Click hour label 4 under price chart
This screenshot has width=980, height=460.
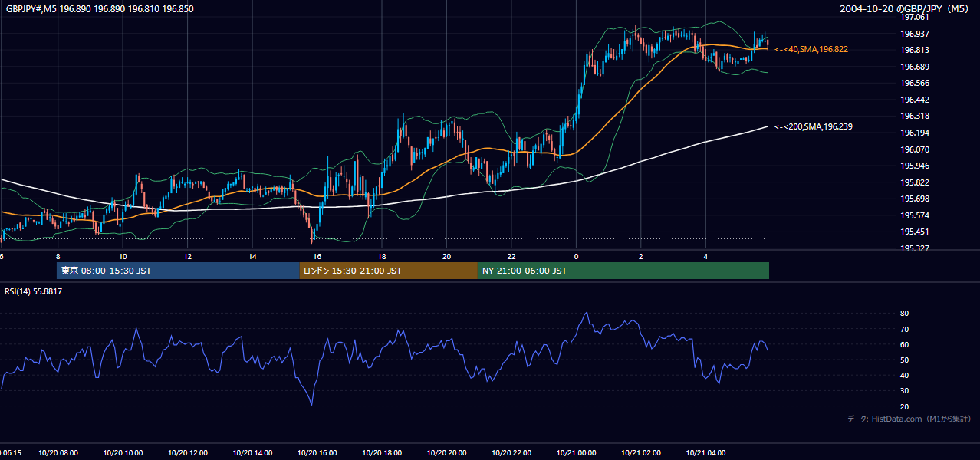705,256
